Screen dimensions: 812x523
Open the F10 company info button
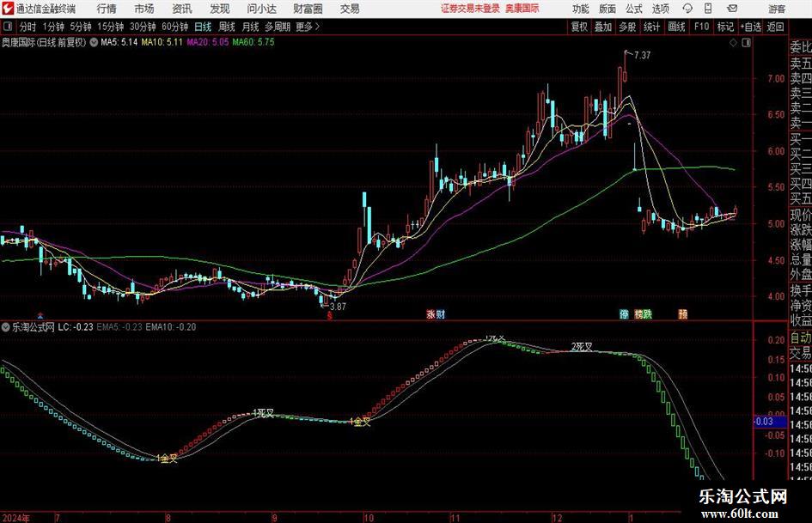coord(701,27)
